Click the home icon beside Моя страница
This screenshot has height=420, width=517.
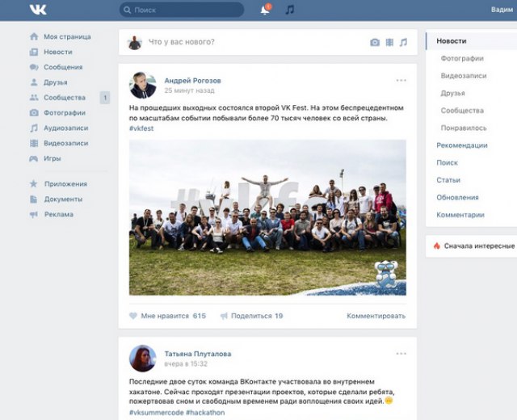pos(34,36)
